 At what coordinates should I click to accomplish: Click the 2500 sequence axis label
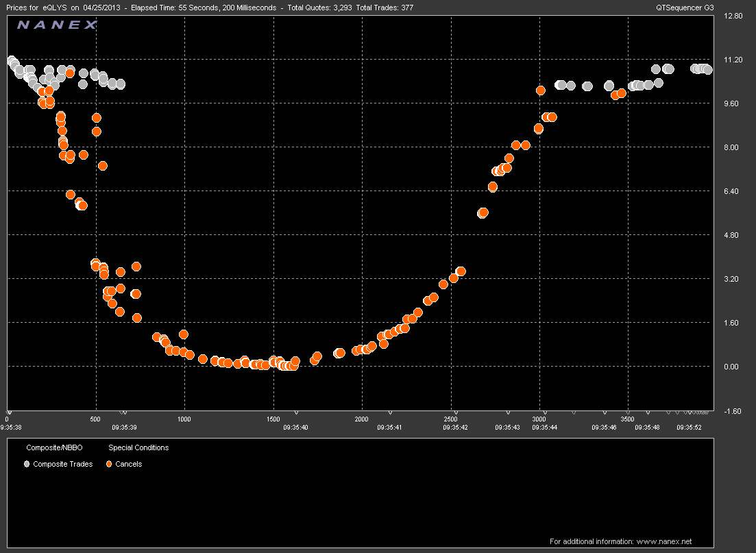coord(450,419)
